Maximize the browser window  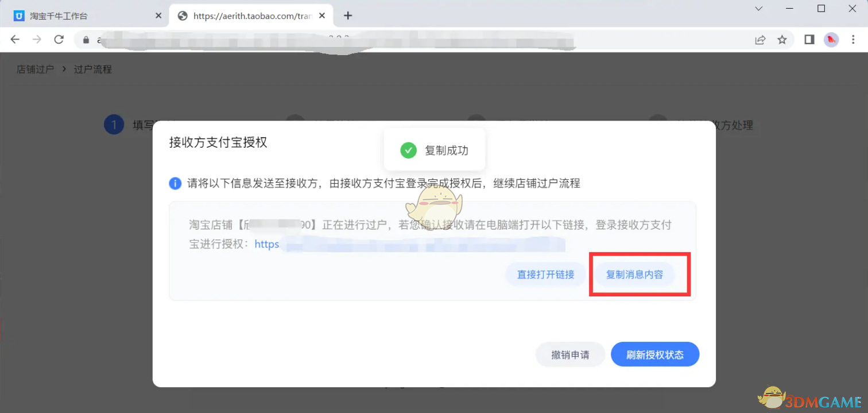(821, 9)
